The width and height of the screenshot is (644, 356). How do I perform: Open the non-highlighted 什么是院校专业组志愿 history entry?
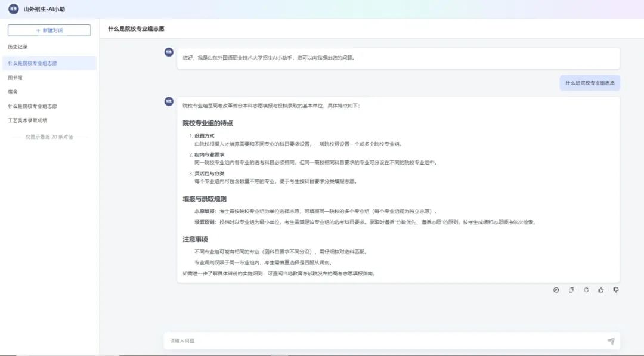[33, 106]
